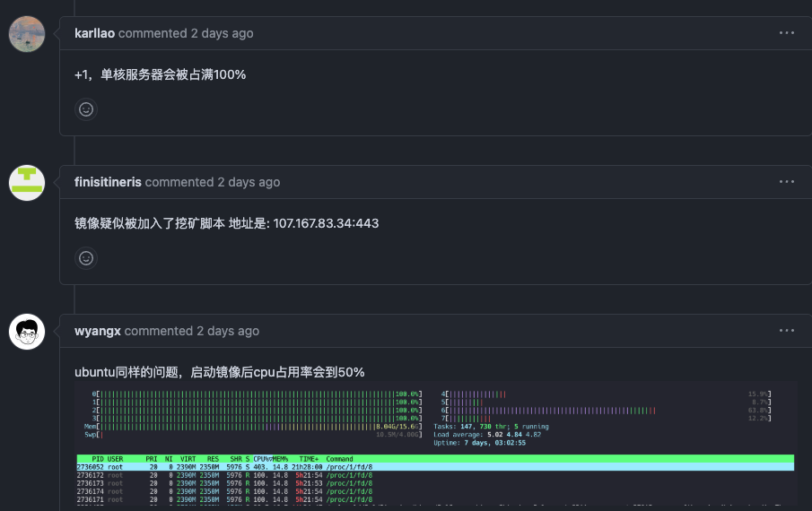The image size is (812, 511).
Task: Open options menu on karllao's comment
Action: (x=787, y=32)
